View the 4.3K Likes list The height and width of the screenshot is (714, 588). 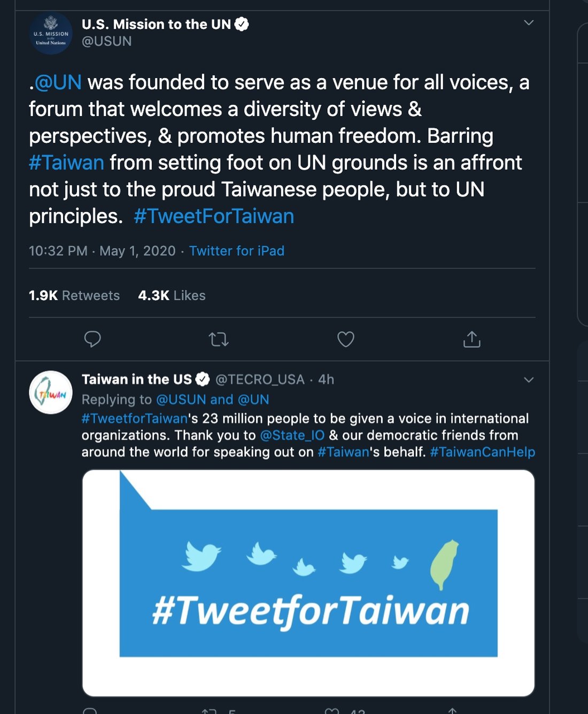172,295
